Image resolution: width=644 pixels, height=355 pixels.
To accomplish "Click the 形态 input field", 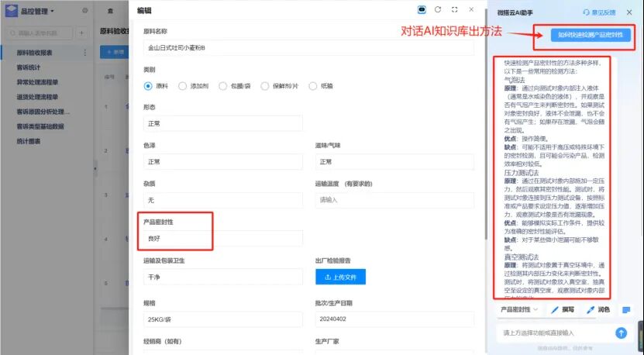I will pyautogui.click(x=223, y=124).
